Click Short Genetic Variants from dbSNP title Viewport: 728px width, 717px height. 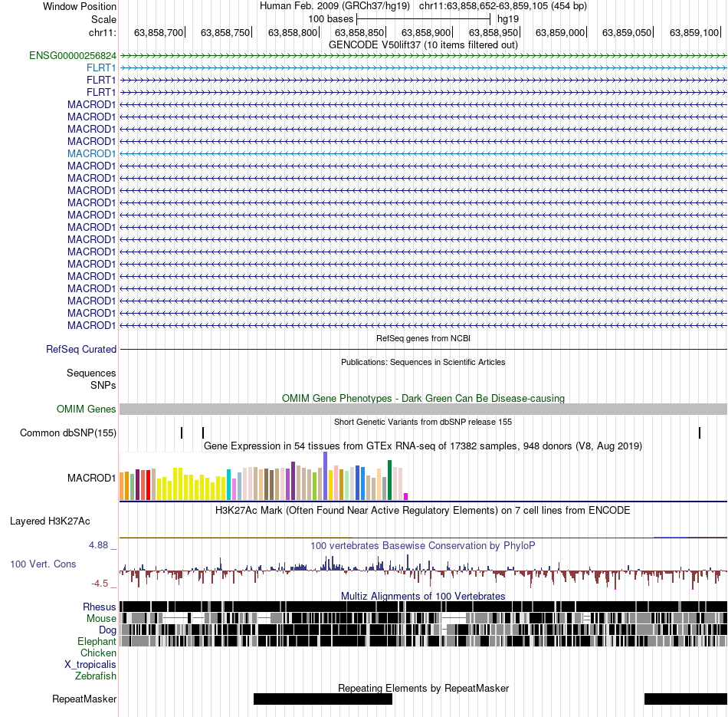click(423, 423)
